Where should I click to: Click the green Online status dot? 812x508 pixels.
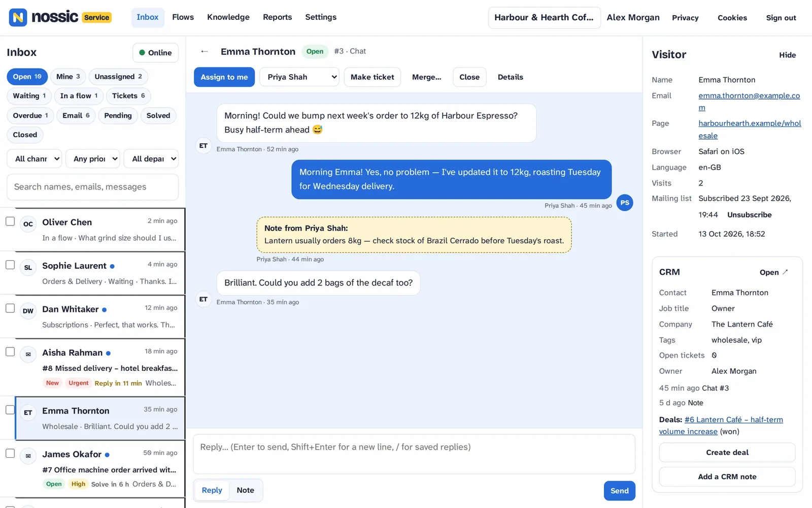[142, 53]
